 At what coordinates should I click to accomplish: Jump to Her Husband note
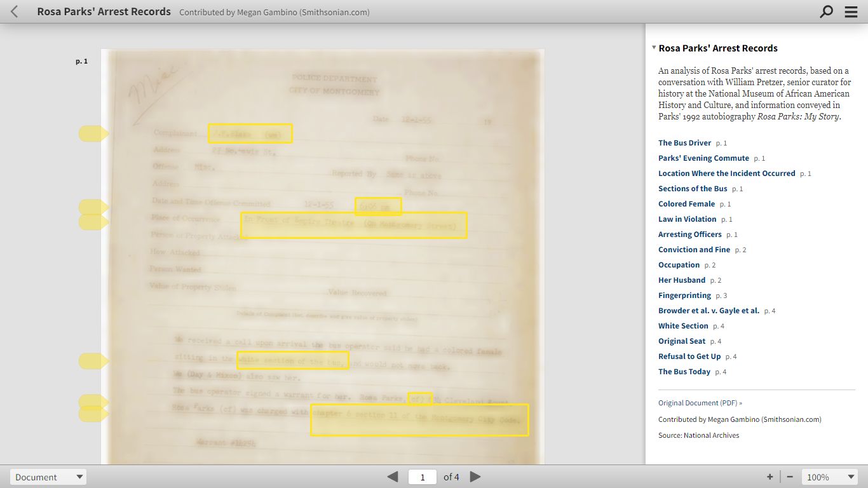click(682, 280)
